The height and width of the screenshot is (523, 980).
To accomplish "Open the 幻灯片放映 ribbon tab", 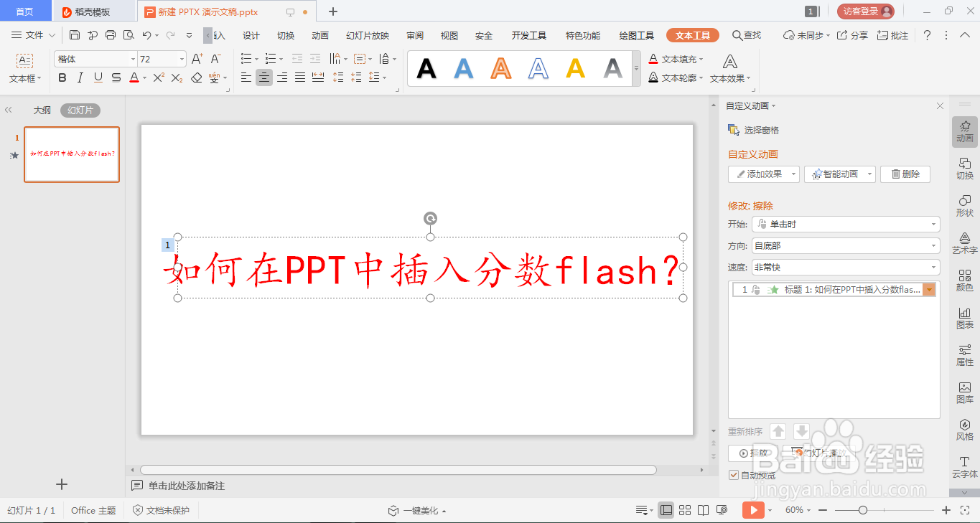I will [367, 34].
